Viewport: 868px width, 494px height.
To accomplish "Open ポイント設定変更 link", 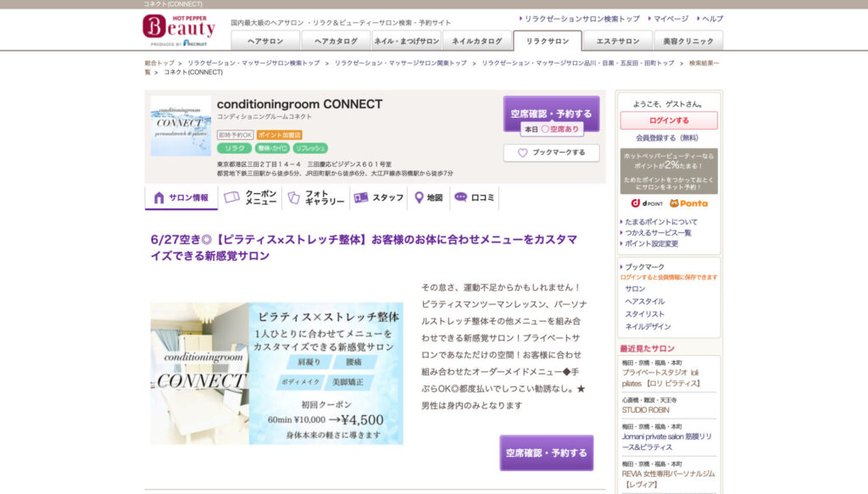I will 651,243.
